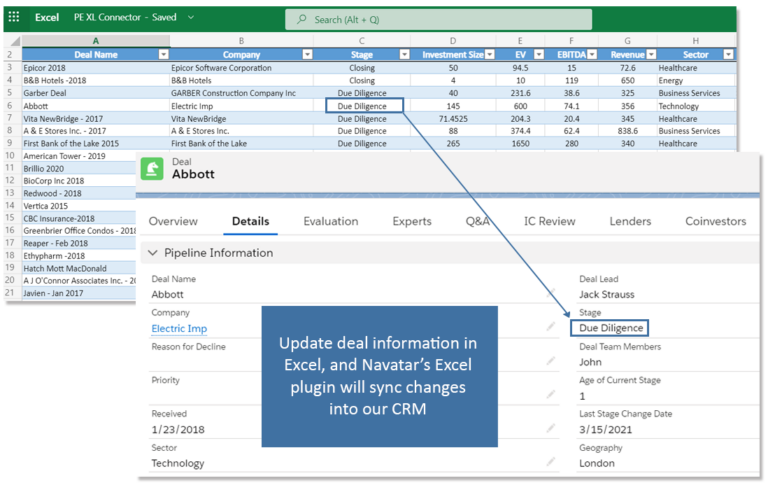Click the 838.6 revenue cell

click(x=627, y=131)
